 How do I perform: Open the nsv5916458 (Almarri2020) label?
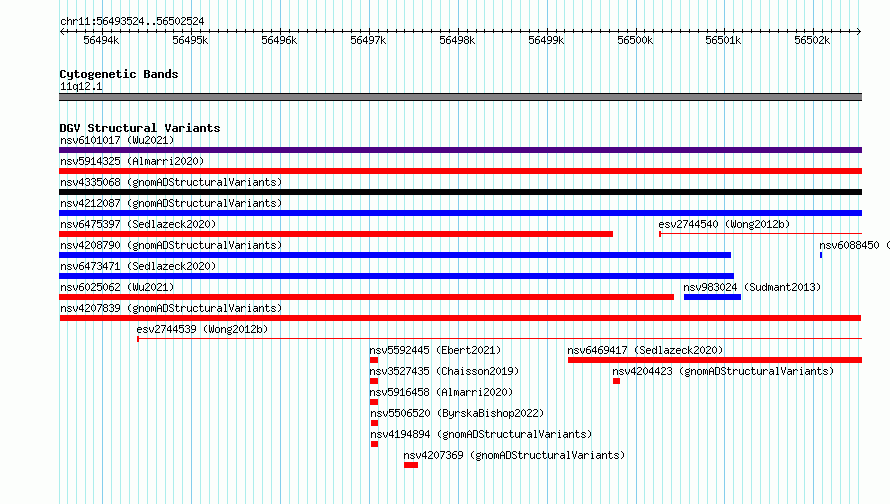[441, 392]
